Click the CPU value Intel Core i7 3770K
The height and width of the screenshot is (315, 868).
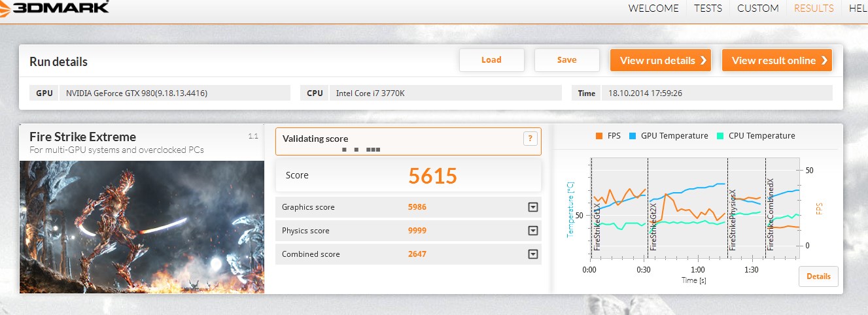click(x=370, y=93)
